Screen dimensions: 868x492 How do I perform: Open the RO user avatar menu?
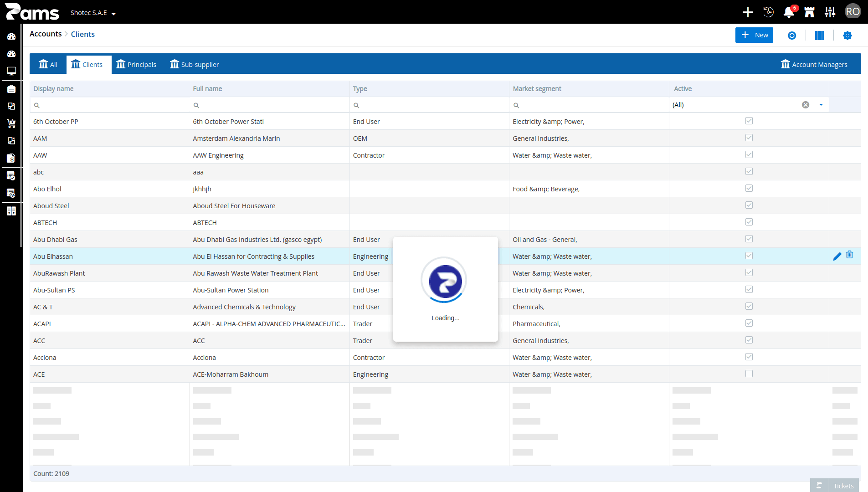coord(853,12)
